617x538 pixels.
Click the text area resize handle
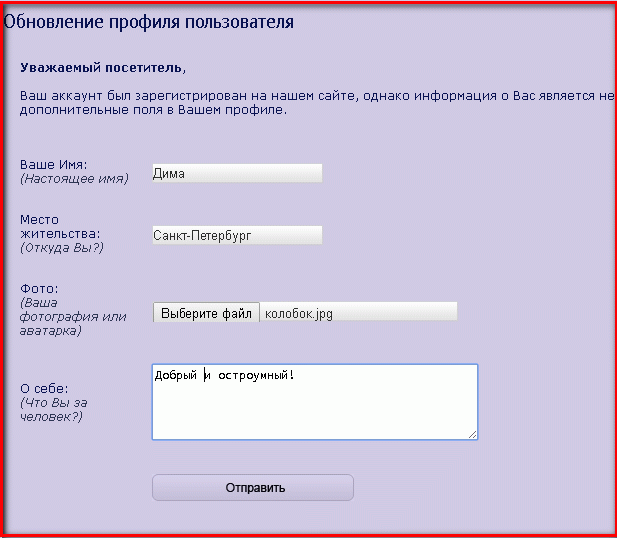pos(472,433)
